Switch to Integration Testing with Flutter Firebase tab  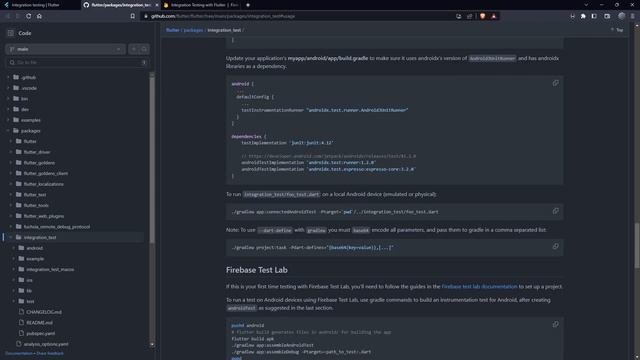point(202,5)
